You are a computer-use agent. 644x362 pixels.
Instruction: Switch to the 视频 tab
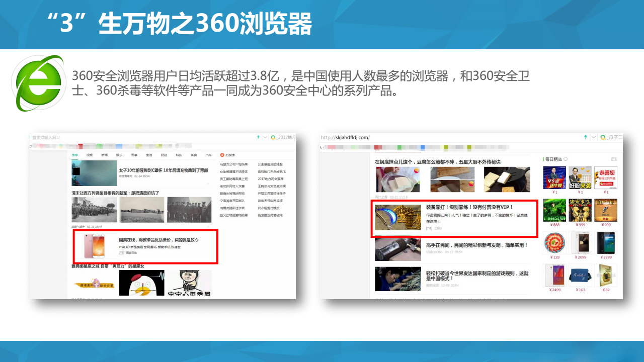[90, 155]
